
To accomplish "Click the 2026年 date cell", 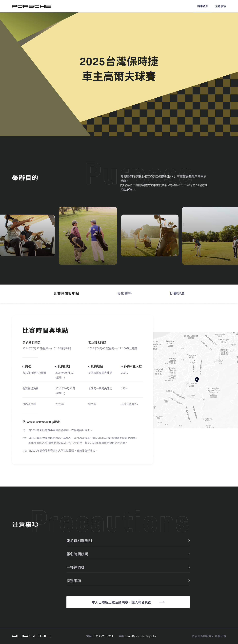I will [x=60, y=404].
